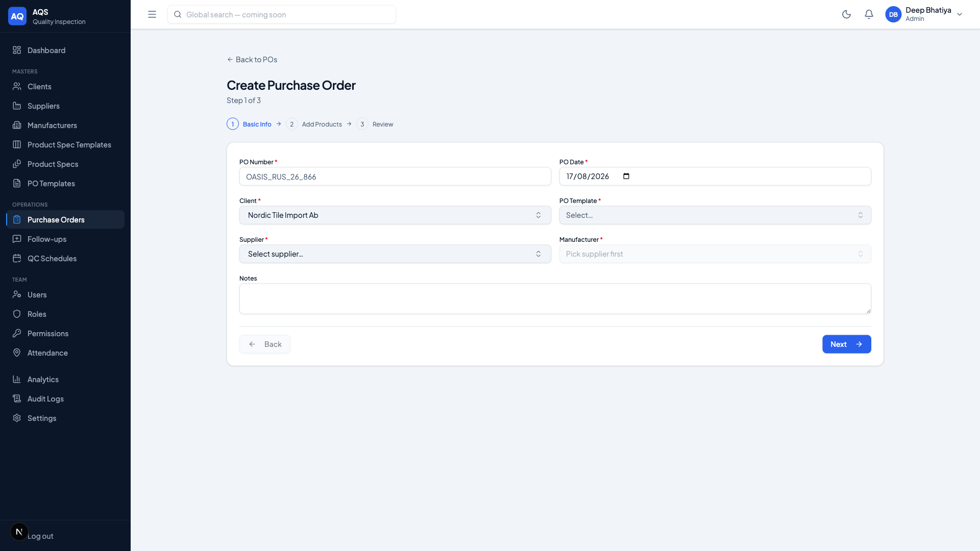The height and width of the screenshot is (551, 980).
Task: Click the PO Date field value
Action: (587, 177)
